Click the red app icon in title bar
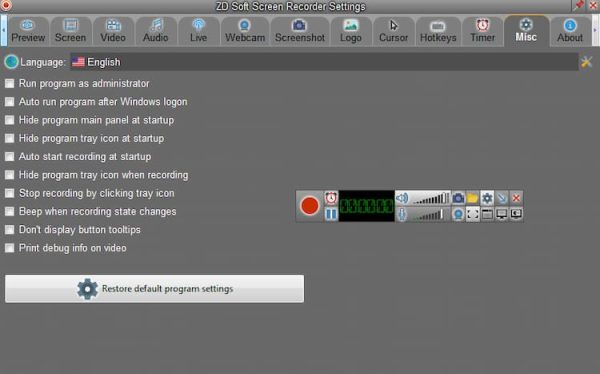600x374 pixels. point(6,5)
